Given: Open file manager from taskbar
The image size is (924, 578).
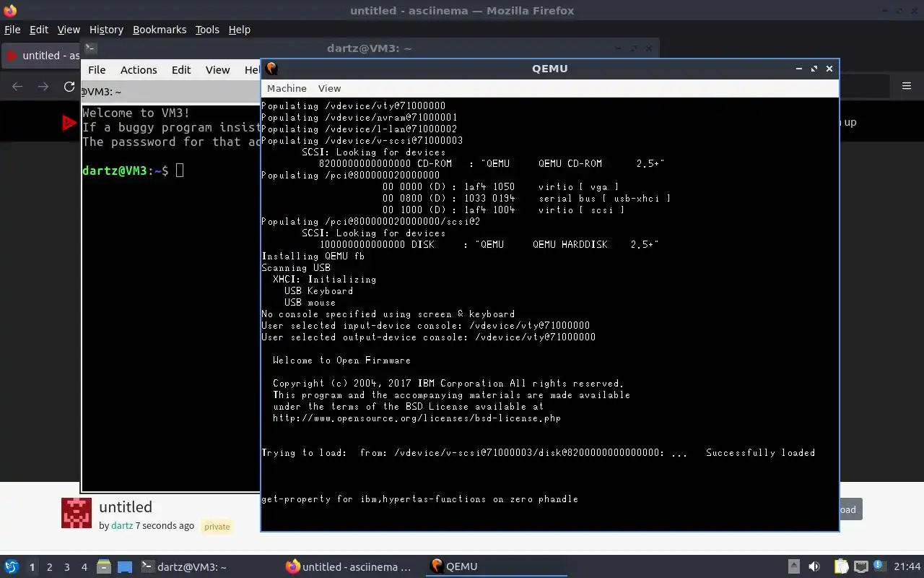Looking at the screenshot, I should (104, 567).
